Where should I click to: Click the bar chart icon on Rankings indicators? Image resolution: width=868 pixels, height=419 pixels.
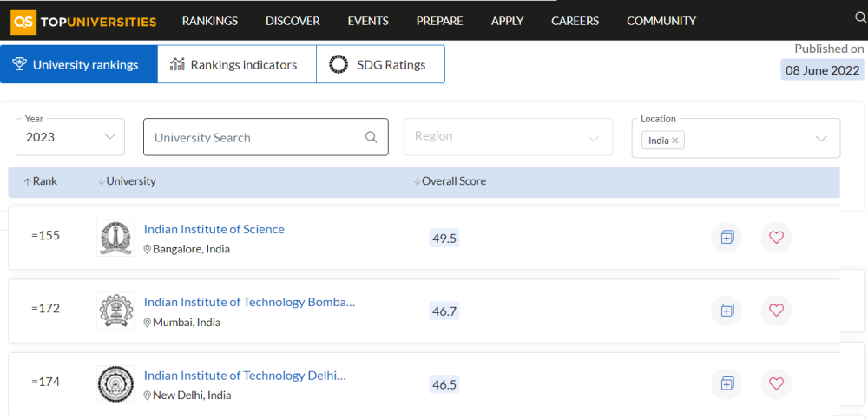[177, 64]
